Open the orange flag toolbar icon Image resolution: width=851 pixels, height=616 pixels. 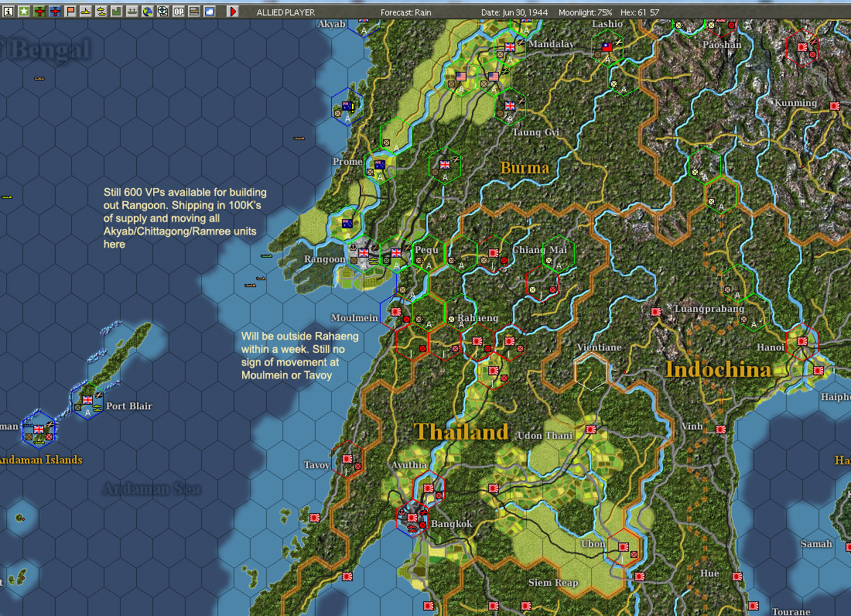(x=70, y=12)
